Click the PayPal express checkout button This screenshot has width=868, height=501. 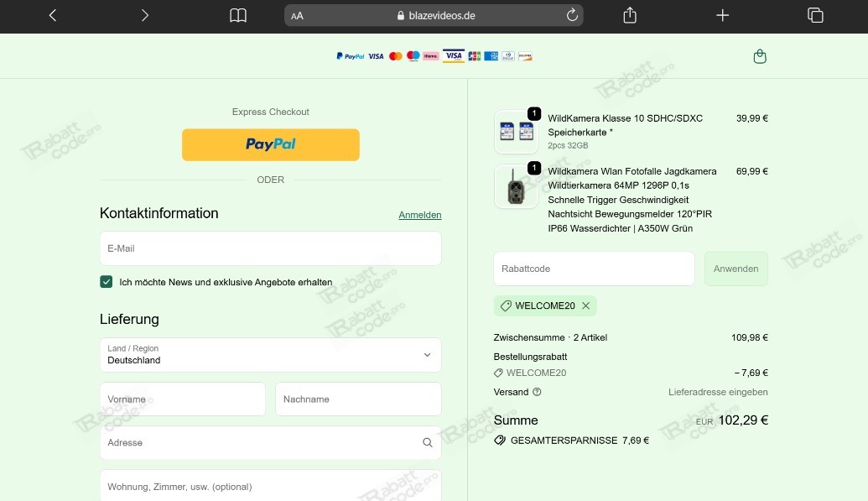pos(270,144)
